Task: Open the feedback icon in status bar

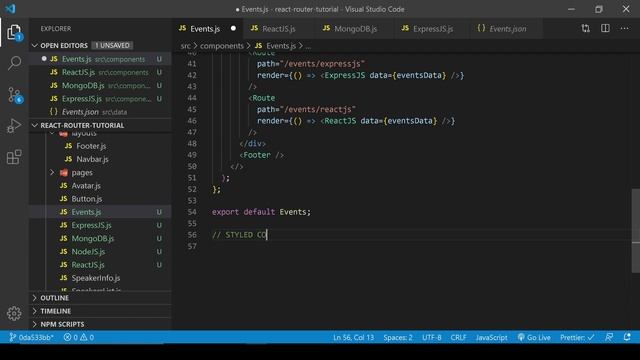Action: 609,337
